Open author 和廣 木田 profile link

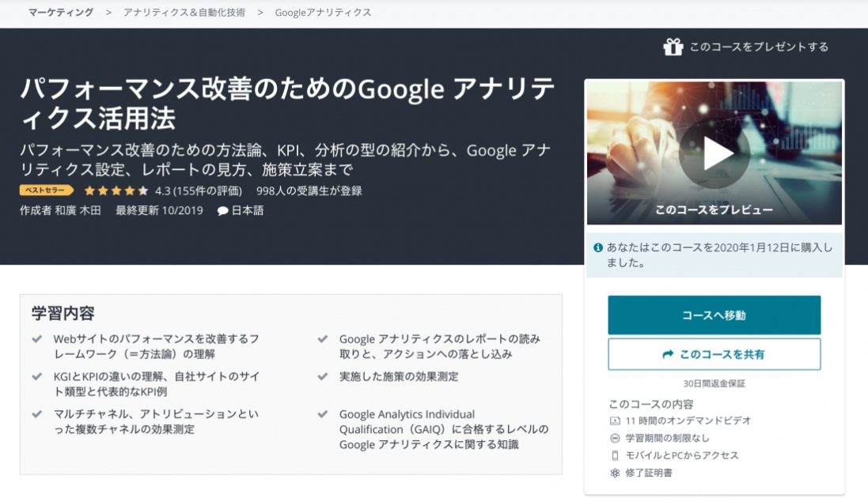click(x=78, y=211)
